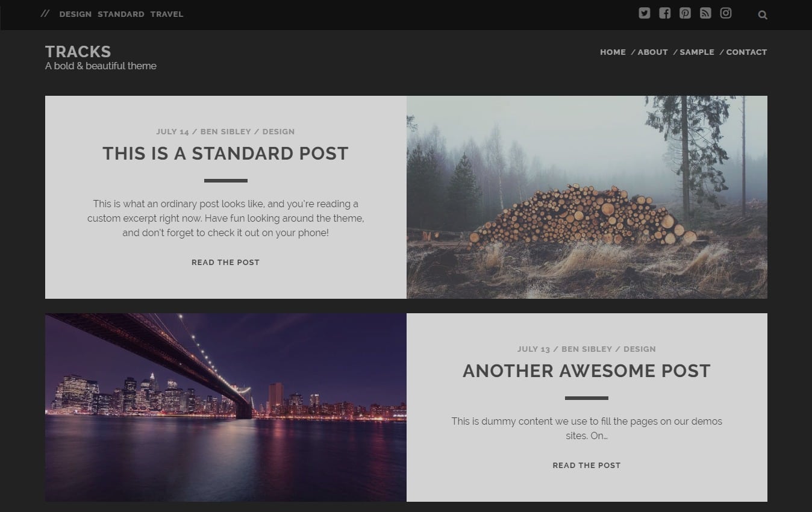Select the TRAVEL category in top bar
This screenshot has width=812, height=512.
pyautogui.click(x=167, y=14)
